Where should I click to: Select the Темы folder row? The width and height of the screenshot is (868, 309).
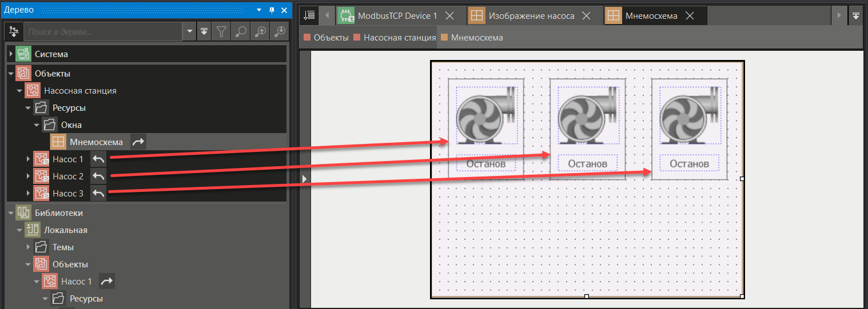[x=63, y=247]
